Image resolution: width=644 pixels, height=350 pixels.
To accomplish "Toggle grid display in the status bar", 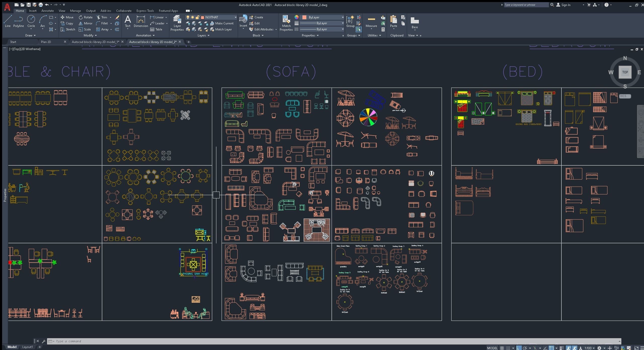I will click(x=502, y=348).
